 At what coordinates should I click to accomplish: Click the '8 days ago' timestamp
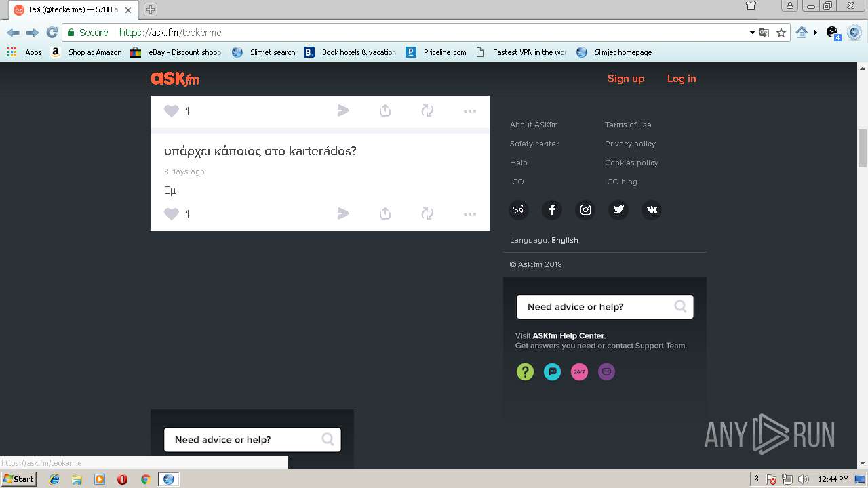[184, 171]
